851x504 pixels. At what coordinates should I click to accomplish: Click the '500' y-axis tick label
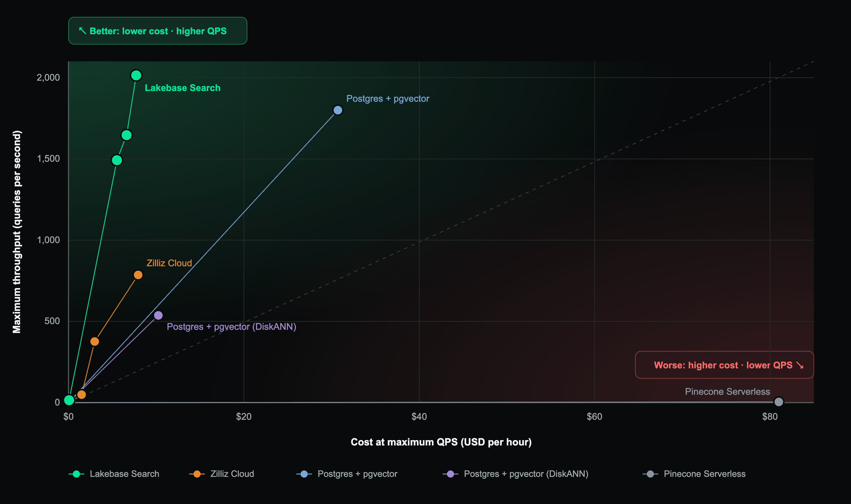[x=52, y=321]
